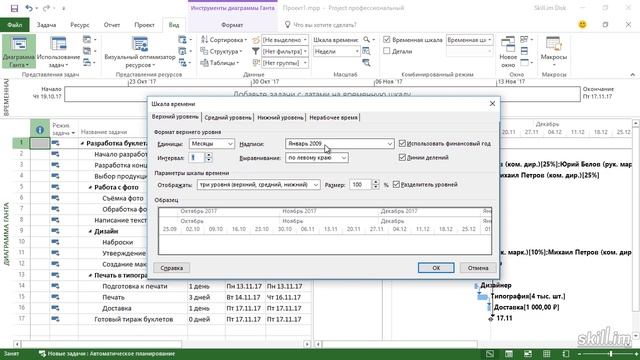Open the Файл menu tab
Screen dimensions: 640x360
(14, 25)
